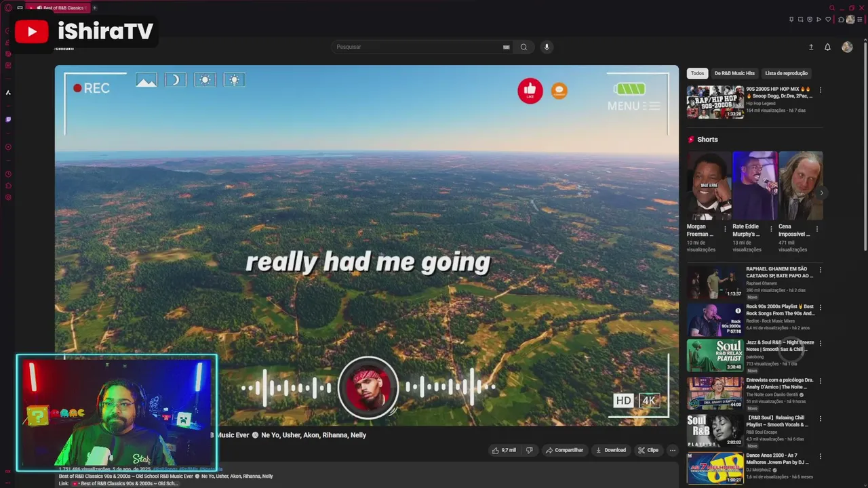
Task: Open a new browser tab
Action: click(94, 8)
